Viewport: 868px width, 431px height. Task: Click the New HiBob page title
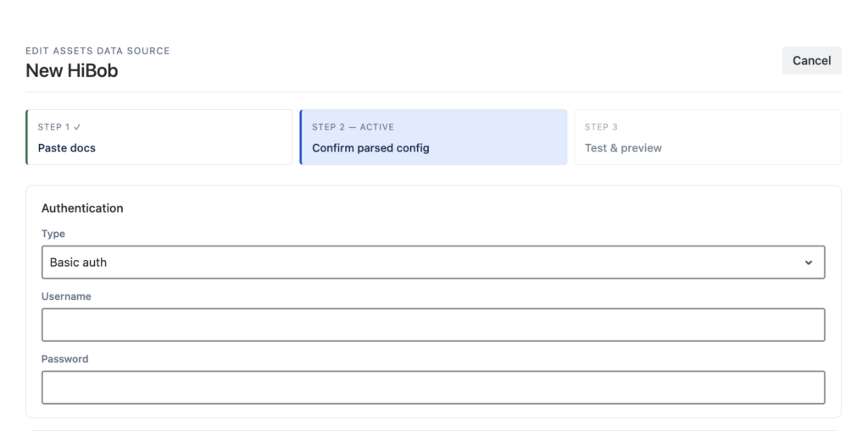coord(72,71)
